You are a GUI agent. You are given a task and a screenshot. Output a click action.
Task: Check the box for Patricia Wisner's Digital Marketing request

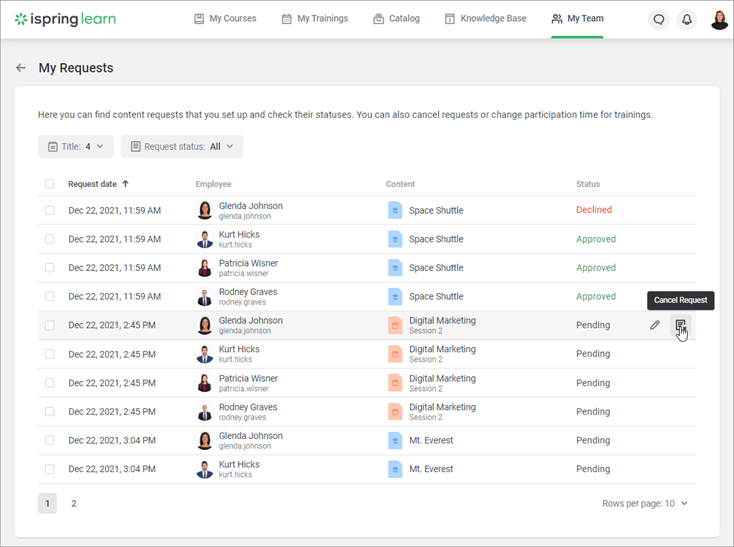50,383
